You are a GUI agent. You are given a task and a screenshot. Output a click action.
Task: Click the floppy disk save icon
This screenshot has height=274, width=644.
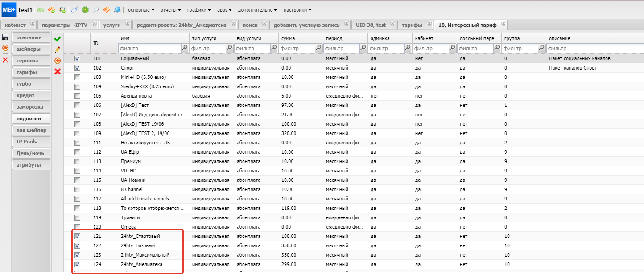(x=5, y=37)
